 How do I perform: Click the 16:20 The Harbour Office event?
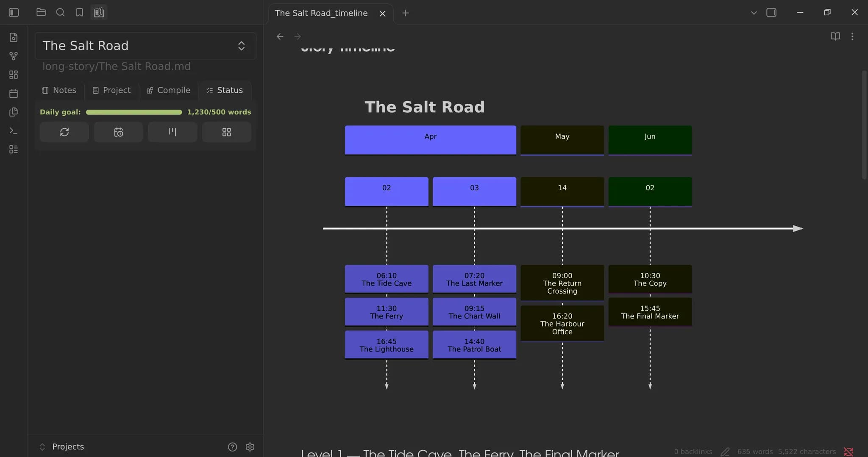click(562, 324)
